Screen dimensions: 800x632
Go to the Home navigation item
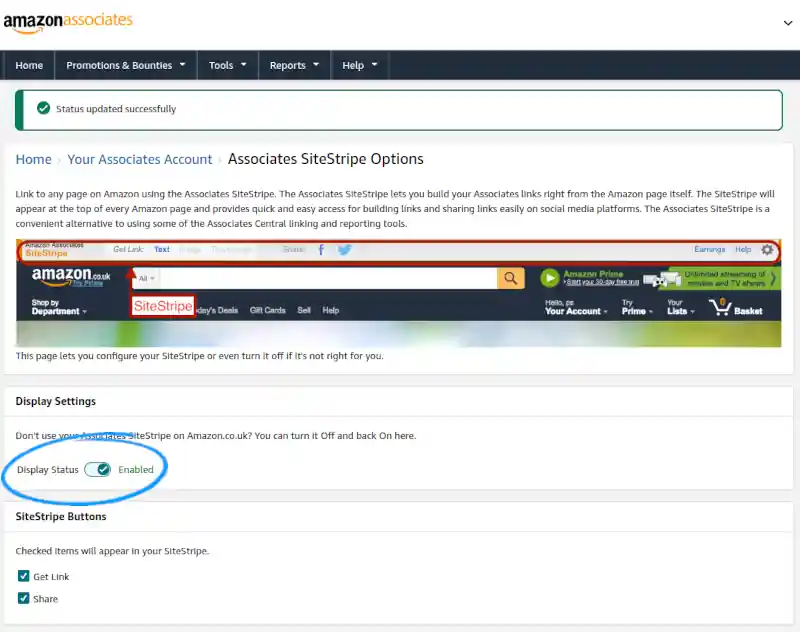click(x=29, y=65)
